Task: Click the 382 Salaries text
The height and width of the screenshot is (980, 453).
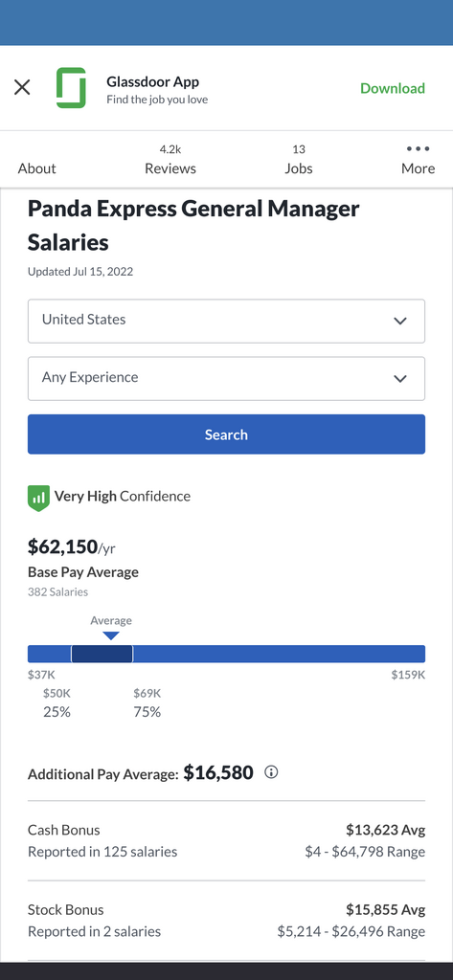Action: [58, 591]
